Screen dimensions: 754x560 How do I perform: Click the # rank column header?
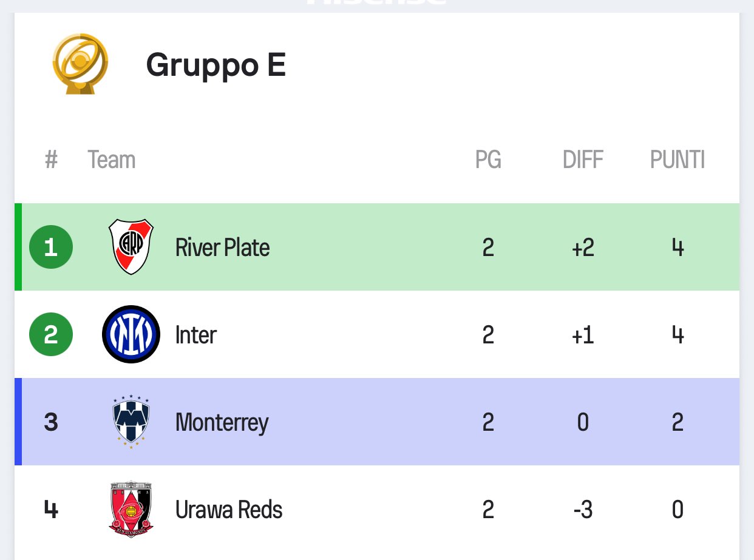pyautogui.click(x=51, y=160)
